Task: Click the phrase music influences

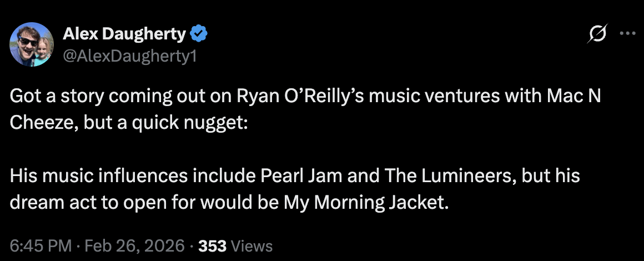Action: click(x=104, y=177)
